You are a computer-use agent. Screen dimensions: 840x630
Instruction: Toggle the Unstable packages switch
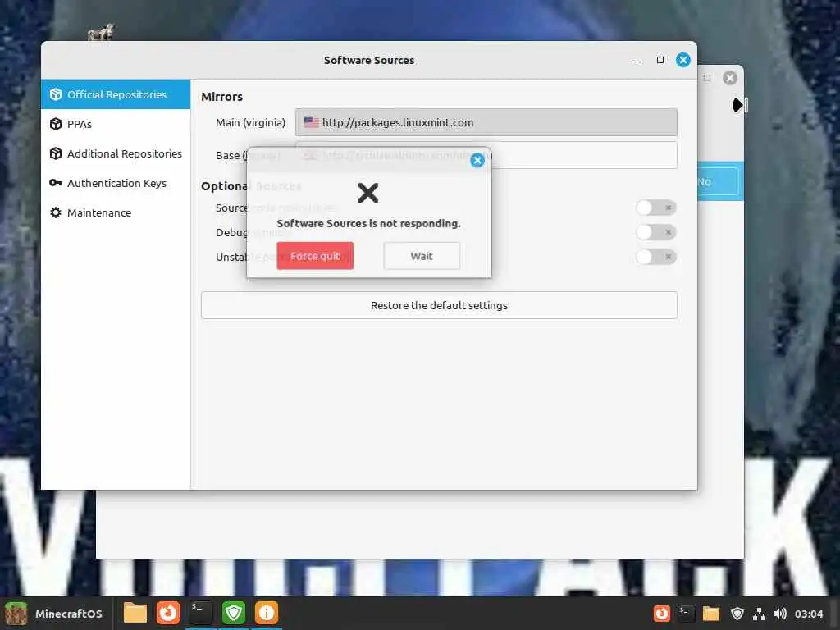(655, 257)
